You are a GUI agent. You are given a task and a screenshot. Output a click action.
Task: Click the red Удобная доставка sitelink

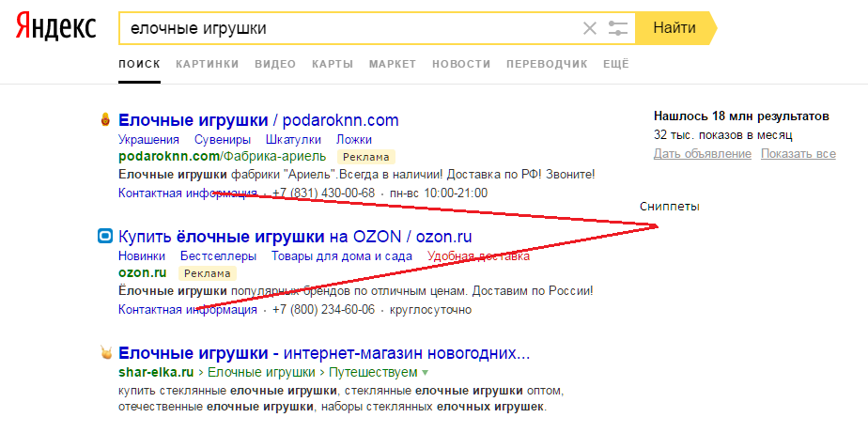click(x=478, y=256)
